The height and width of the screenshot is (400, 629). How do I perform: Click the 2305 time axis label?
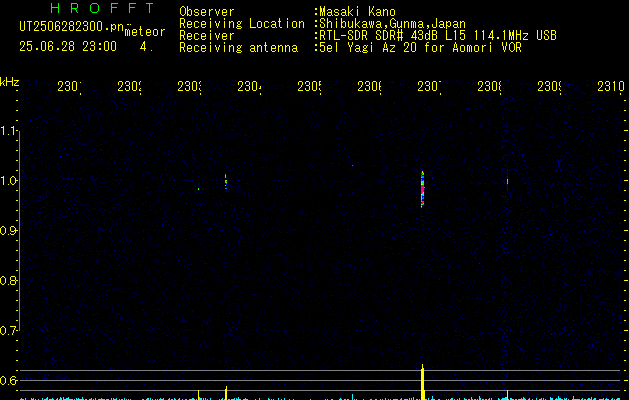(x=309, y=87)
